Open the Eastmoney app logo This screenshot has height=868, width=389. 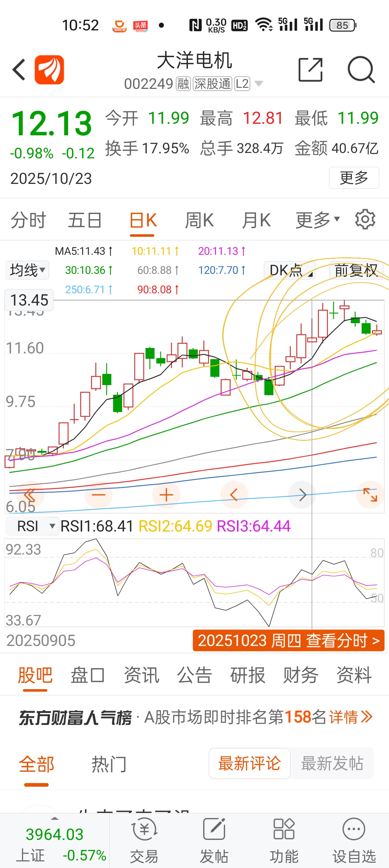[x=49, y=70]
